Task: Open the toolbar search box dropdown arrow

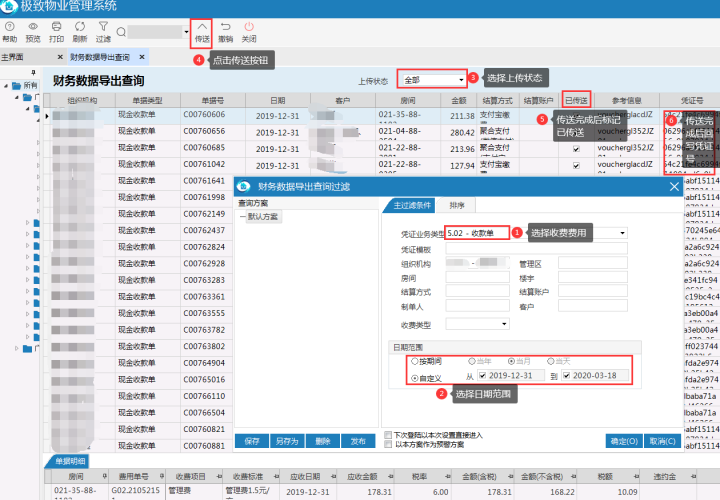Action: (186, 32)
